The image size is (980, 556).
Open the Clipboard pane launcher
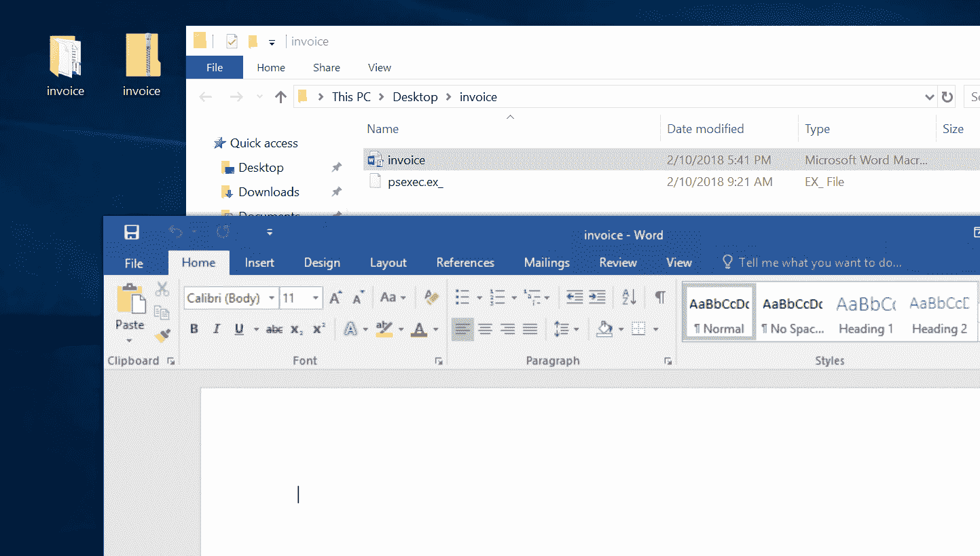[x=171, y=362]
